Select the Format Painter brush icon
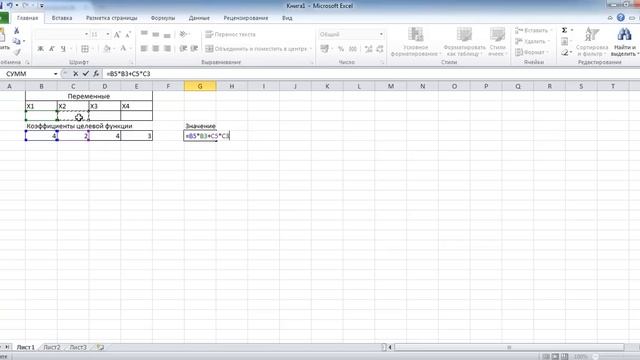640x360 pixels. point(17,52)
